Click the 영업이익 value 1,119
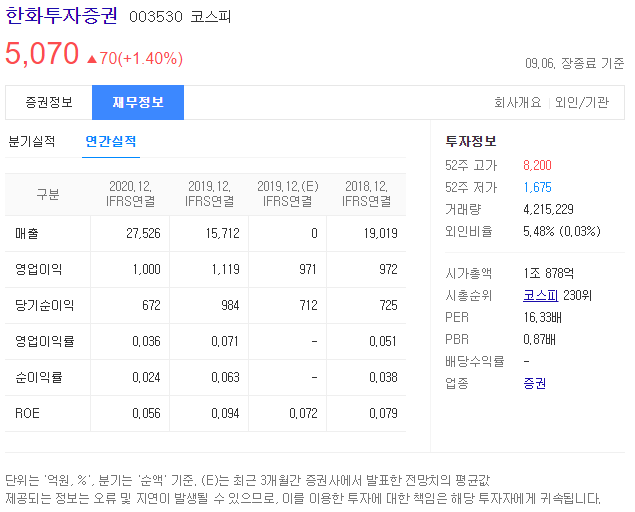This screenshot has height=512, width=635. tap(226, 269)
